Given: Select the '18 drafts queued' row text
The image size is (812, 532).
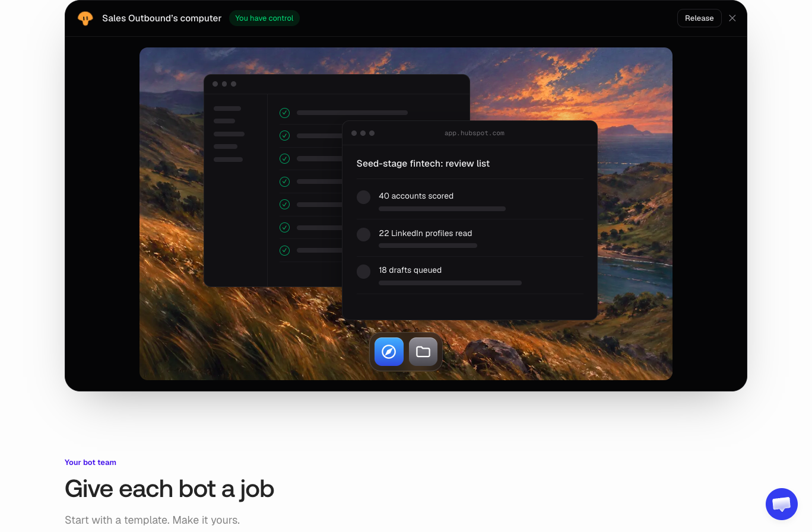Looking at the screenshot, I should (x=410, y=270).
